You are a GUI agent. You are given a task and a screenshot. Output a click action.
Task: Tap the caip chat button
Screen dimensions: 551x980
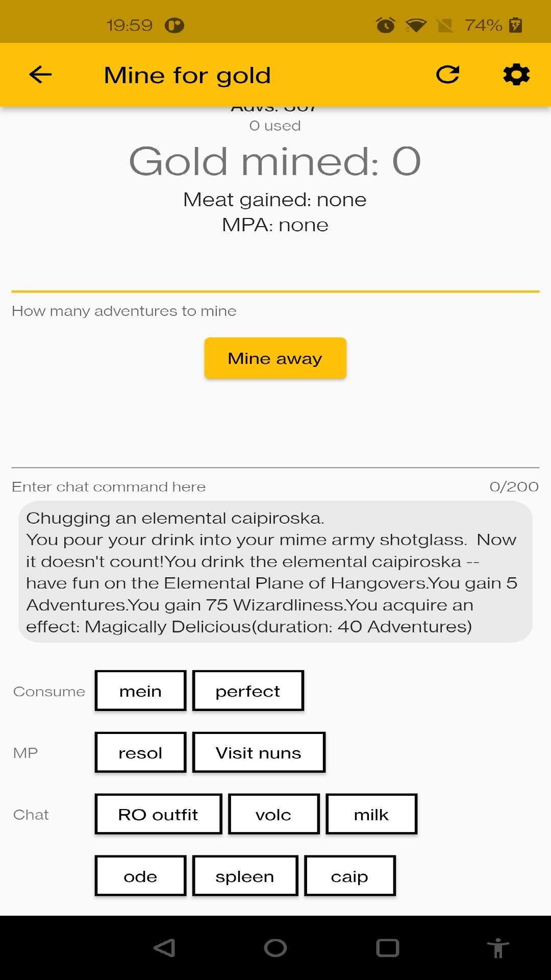(350, 876)
